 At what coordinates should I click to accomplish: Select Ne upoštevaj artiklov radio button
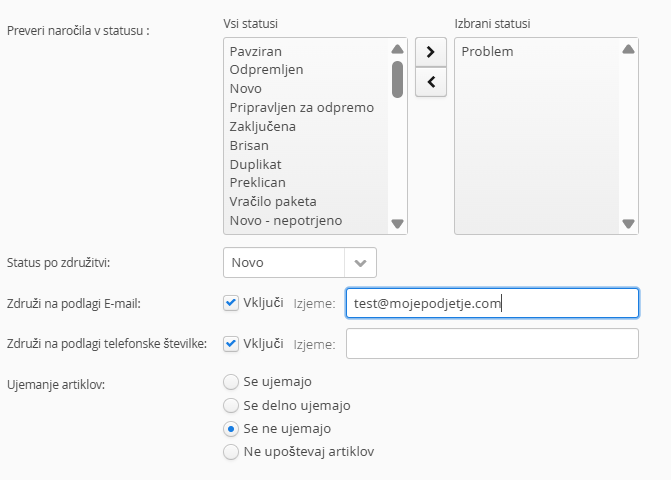231,452
